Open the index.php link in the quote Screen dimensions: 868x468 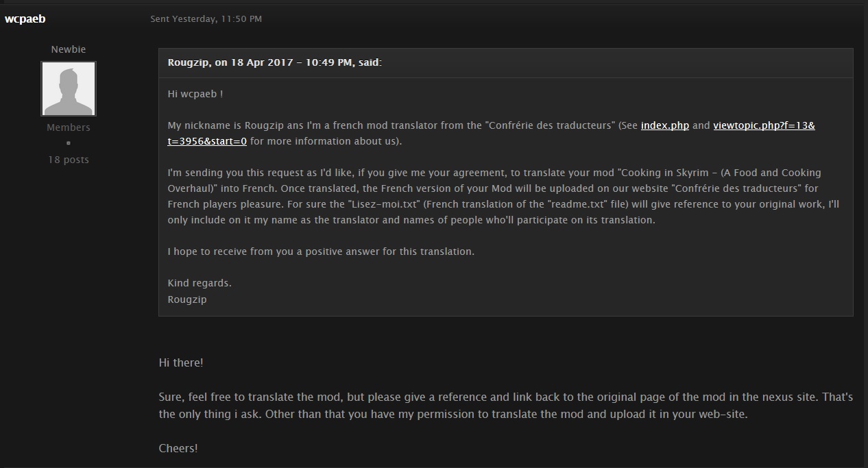pos(665,126)
